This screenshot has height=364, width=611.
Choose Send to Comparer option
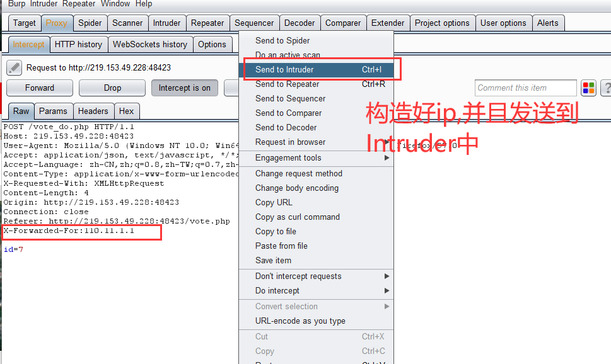[x=316, y=113]
